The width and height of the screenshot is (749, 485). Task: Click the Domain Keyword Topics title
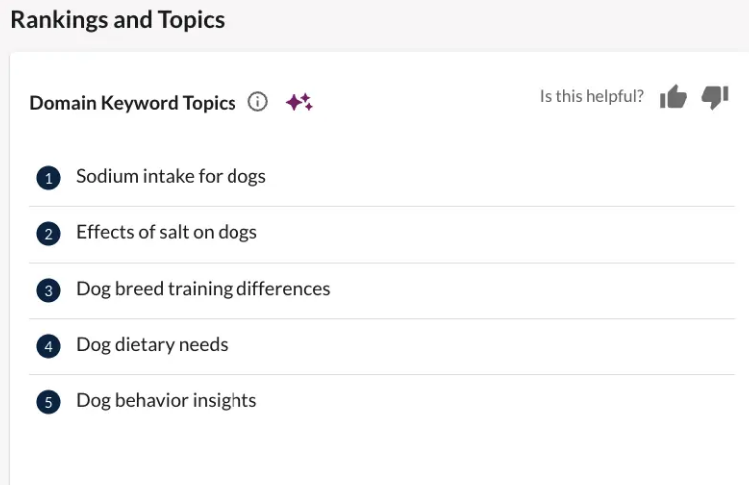tap(132, 103)
